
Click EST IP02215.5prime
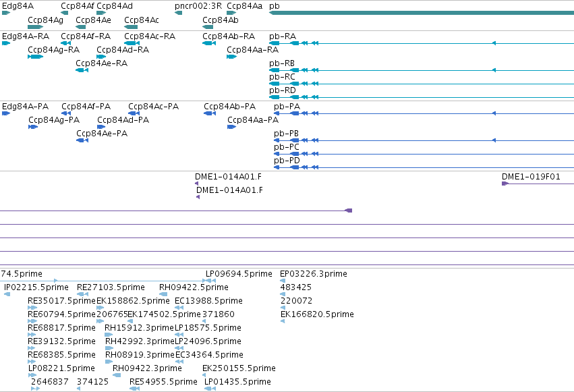tap(36, 287)
